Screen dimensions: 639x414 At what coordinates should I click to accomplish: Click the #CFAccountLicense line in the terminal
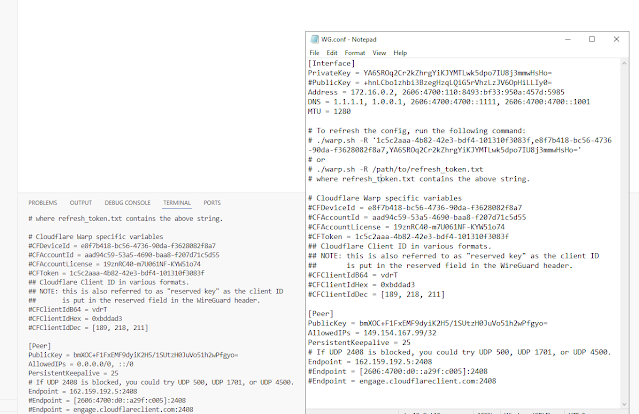(x=115, y=264)
